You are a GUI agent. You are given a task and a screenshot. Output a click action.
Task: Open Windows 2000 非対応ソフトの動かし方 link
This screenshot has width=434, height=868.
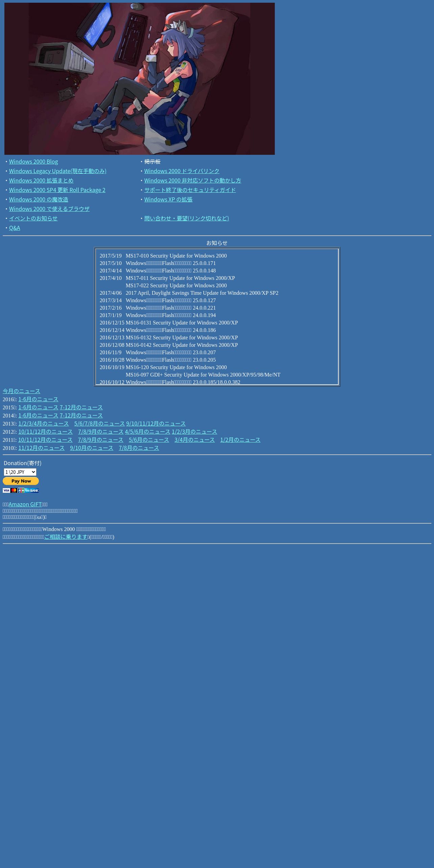pos(193,180)
